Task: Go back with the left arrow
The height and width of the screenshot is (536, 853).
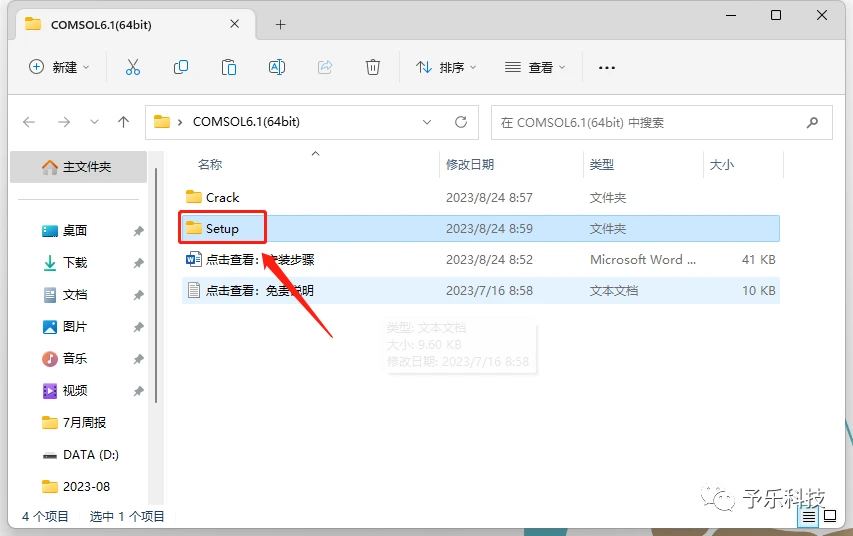Action: click(x=29, y=122)
